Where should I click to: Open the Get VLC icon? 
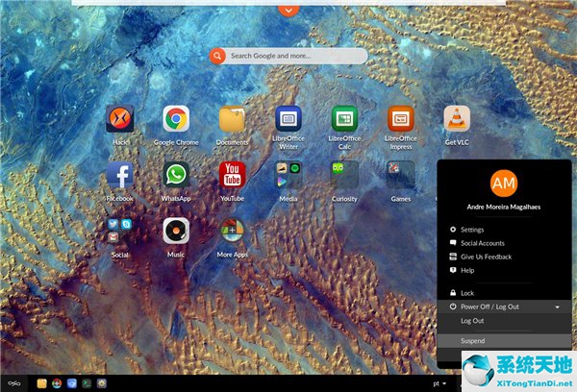coord(457,119)
